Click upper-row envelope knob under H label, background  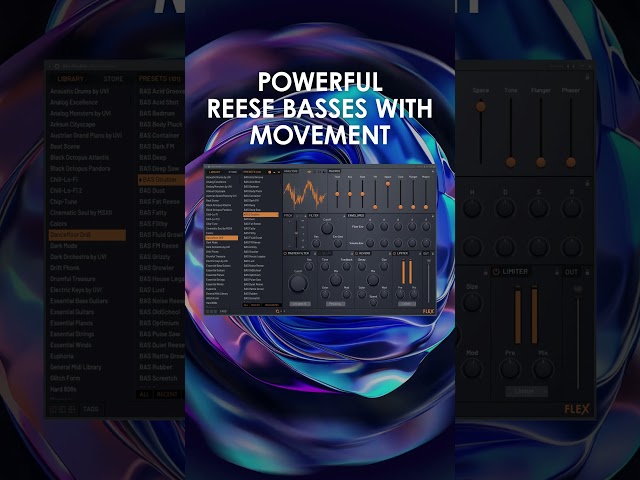pyautogui.click(x=472, y=208)
